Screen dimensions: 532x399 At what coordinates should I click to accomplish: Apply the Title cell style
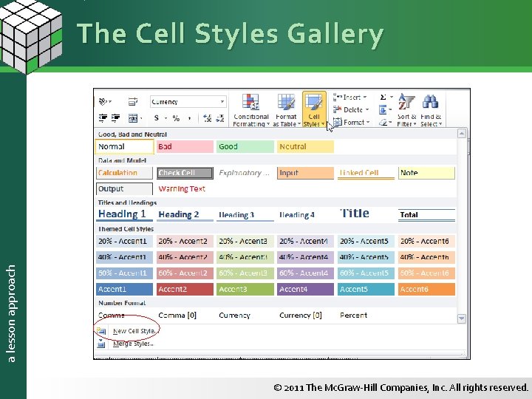pos(366,214)
